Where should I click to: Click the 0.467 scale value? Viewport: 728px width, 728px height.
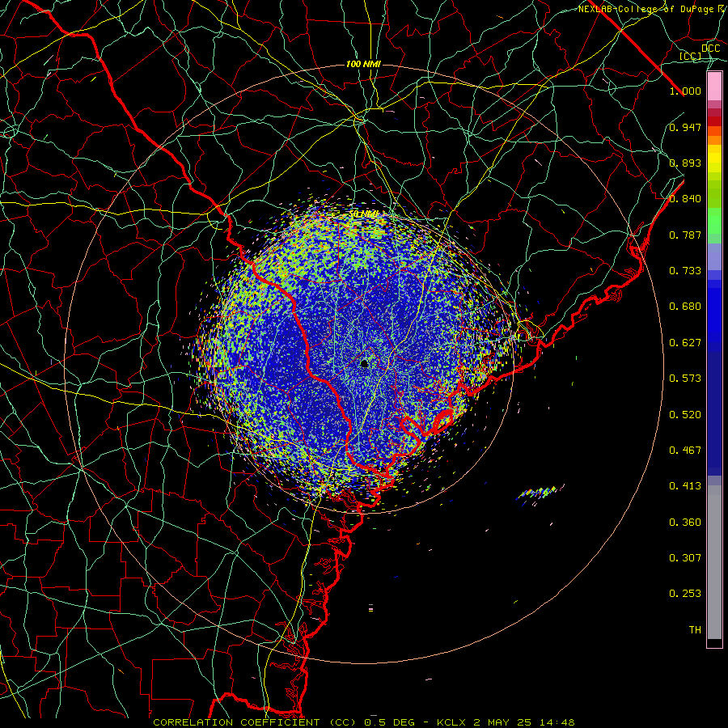pyautogui.click(x=685, y=451)
